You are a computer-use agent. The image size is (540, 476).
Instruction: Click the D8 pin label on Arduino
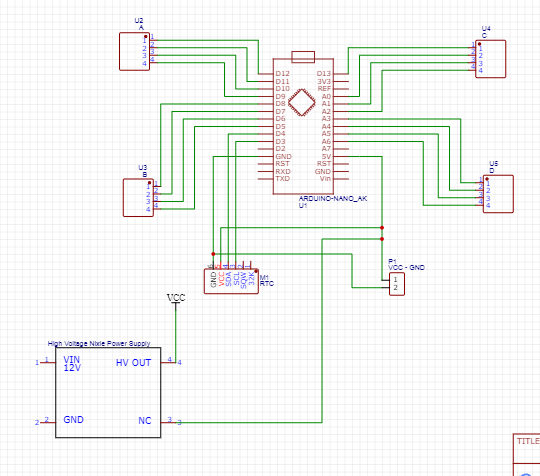tap(280, 104)
